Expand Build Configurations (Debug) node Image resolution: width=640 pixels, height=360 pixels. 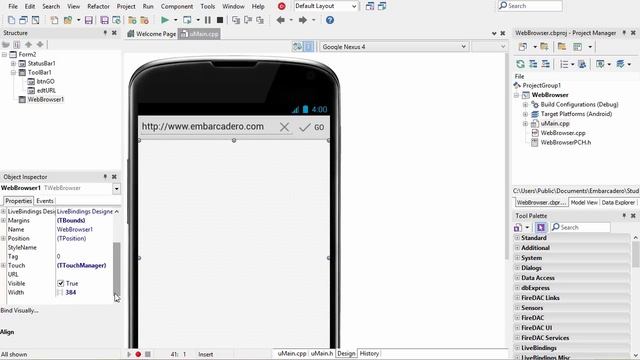click(x=525, y=105)
